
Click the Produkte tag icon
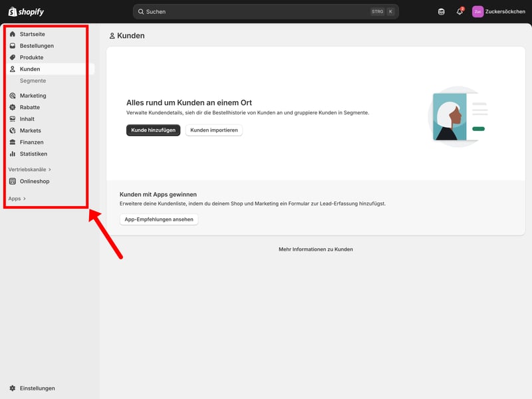pos(13,57)
